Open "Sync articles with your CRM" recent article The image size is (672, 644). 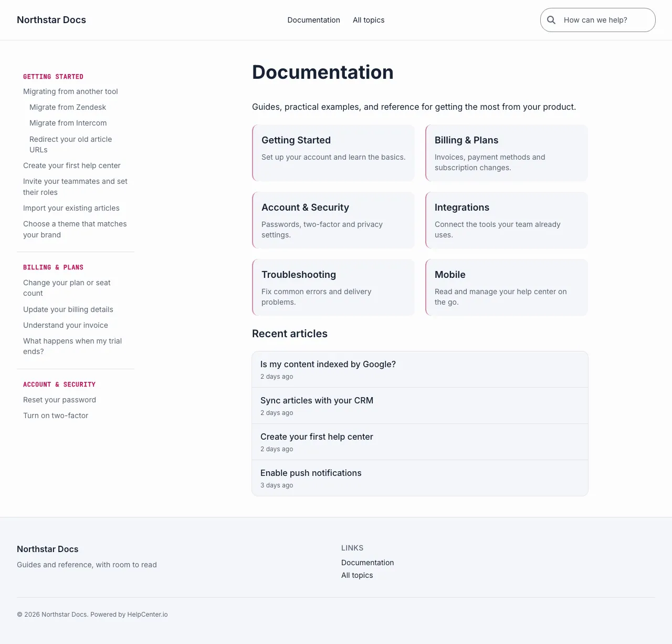(x=420, y=406)
